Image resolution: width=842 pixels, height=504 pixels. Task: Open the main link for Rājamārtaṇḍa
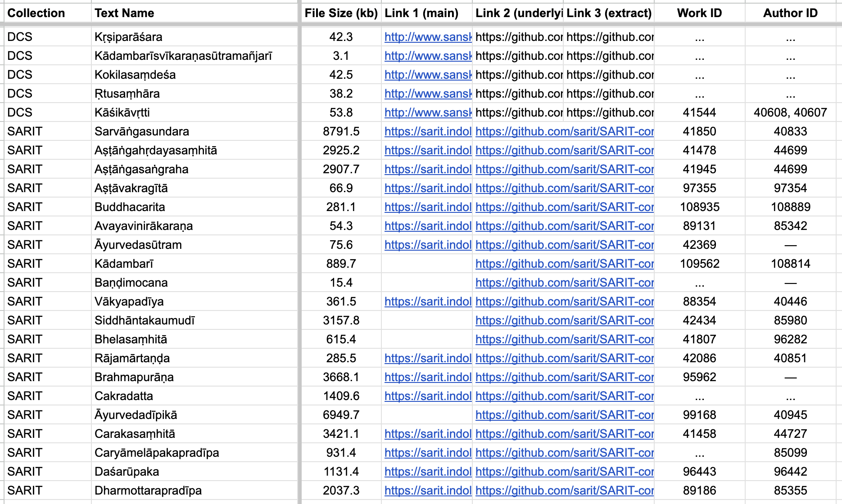click(x=428, y=358)
